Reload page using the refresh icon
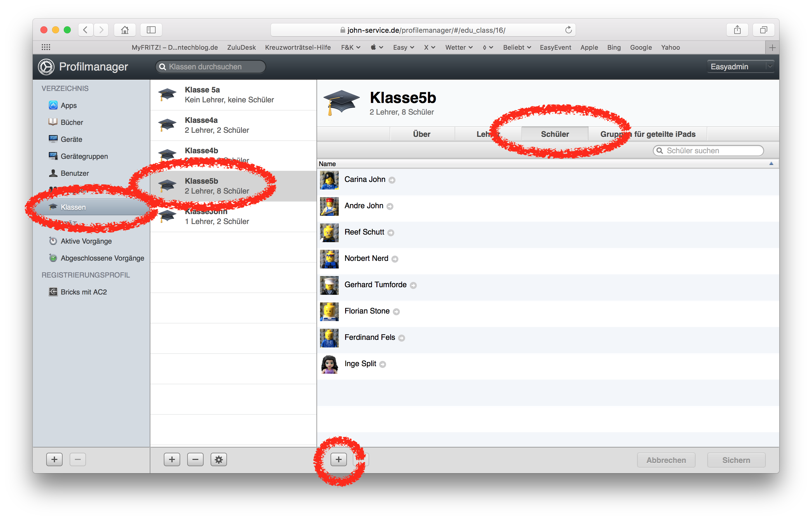 pyautogui.click(x=568, y=30)
